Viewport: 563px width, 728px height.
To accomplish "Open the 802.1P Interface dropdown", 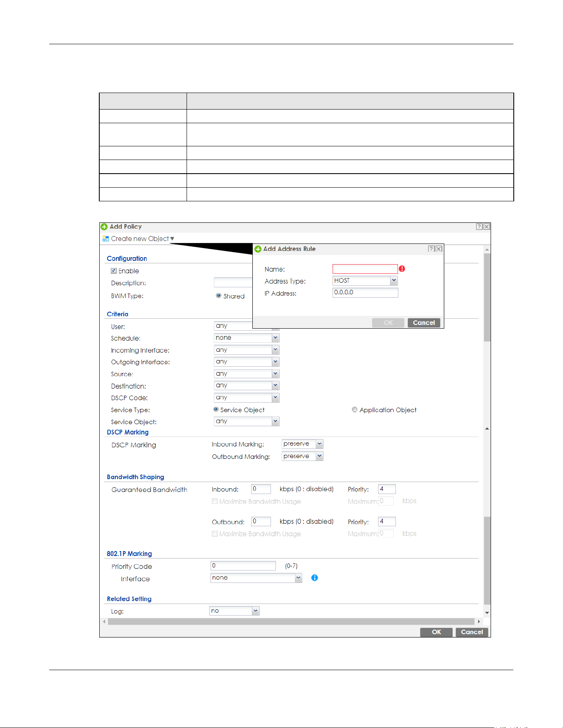I will [x=299, y=578].
